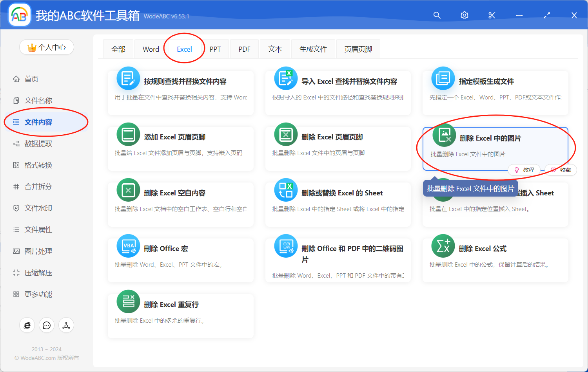Click the share network icon at bottom left
This screenshot has width=588, height=372.
[66, 325]
